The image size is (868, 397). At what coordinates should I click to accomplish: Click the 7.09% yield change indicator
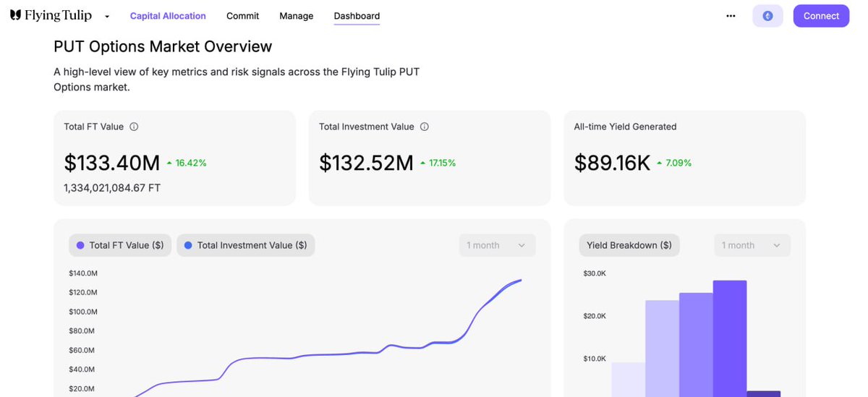point(674,163)
